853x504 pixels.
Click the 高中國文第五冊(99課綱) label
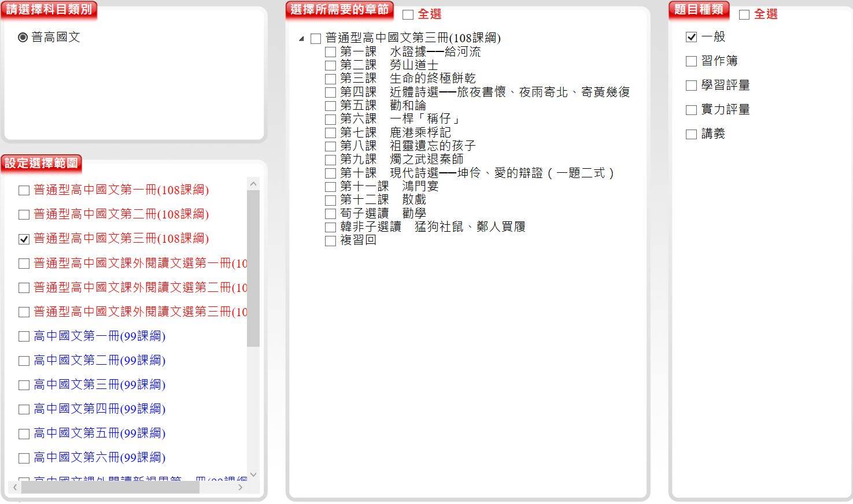pos(99,433)
